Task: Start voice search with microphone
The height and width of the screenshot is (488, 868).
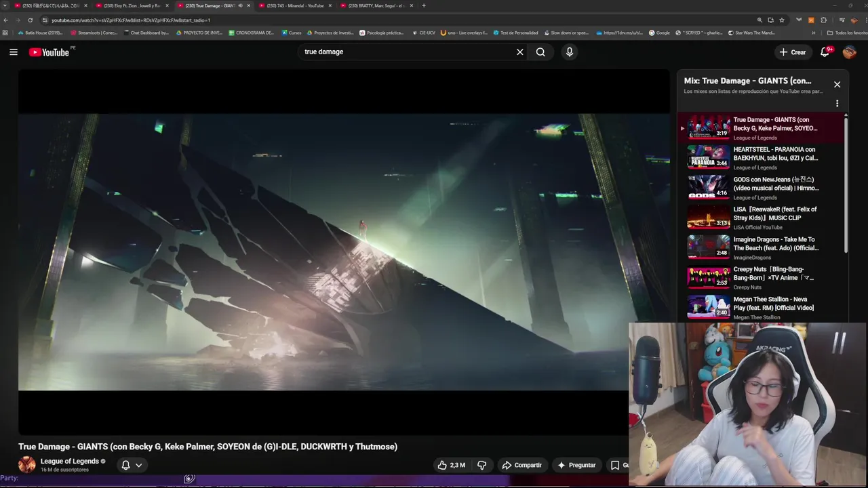Action: pos(570,52)
